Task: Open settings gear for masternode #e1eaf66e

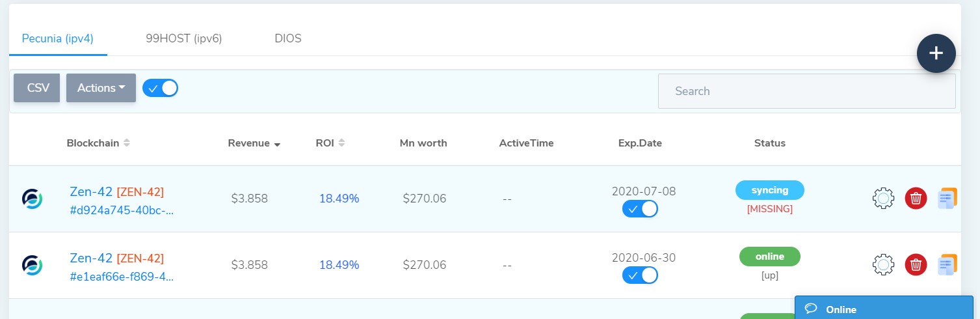Action: pyautogui.click(x=883, y=264)
